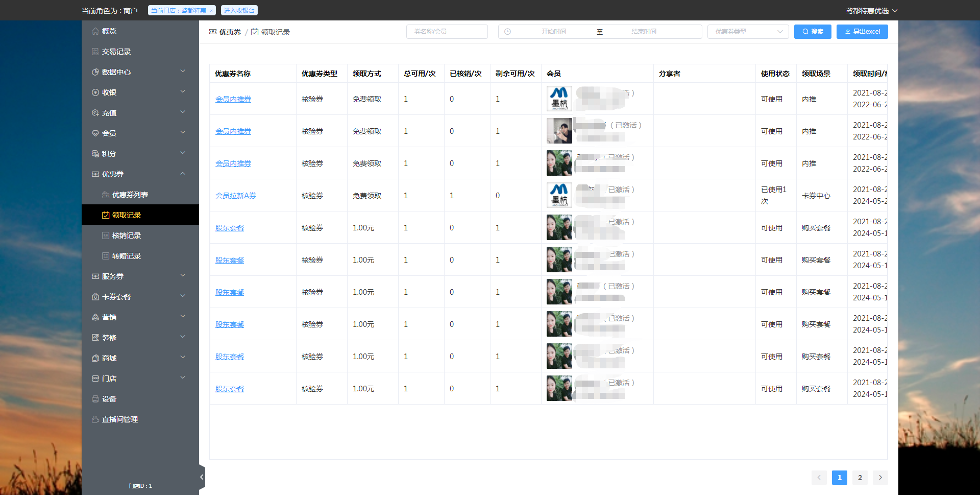Click the 服务券 ticket icon
Viewport: 980px width, 495px height.
(x=95, y=276)
